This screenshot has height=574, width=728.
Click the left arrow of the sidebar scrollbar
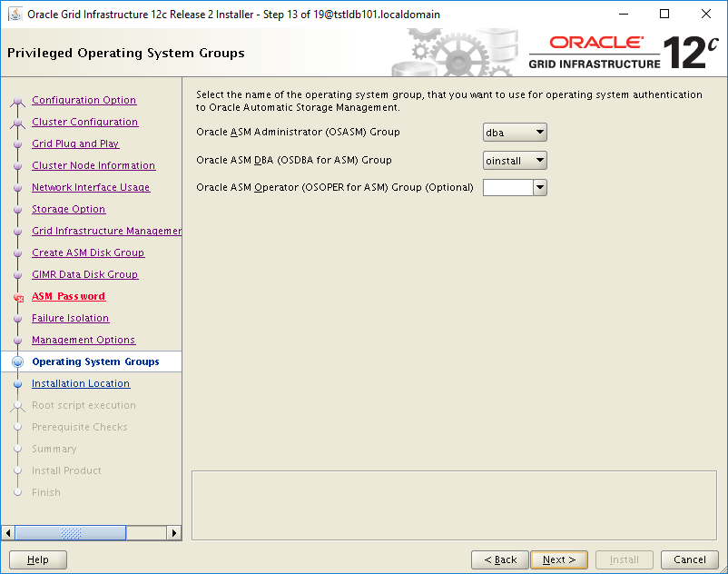[8, 532]
